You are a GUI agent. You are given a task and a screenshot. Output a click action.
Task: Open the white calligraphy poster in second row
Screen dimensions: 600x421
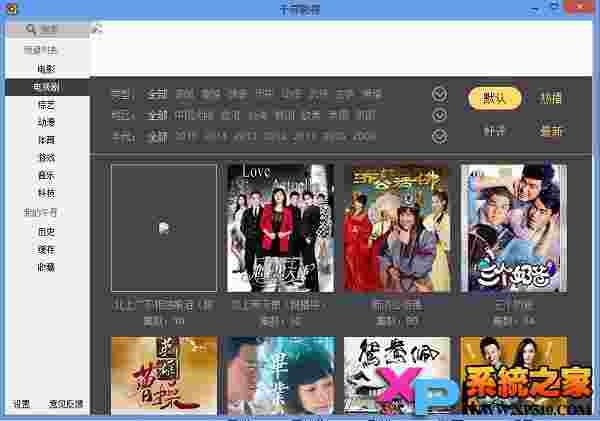tap(397, 375)
